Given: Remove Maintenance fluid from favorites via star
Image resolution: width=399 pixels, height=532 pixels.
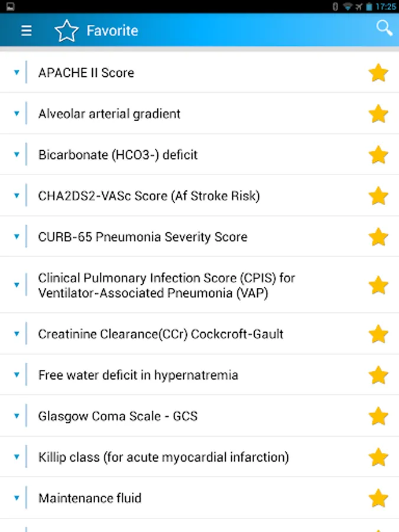Looking at the screenshot, I should [x=378, y=498].
